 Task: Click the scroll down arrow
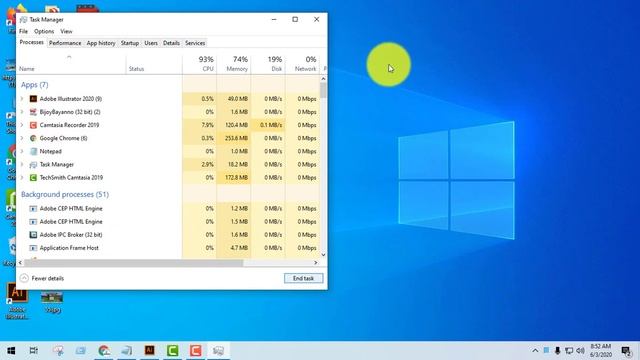point(323,255)
